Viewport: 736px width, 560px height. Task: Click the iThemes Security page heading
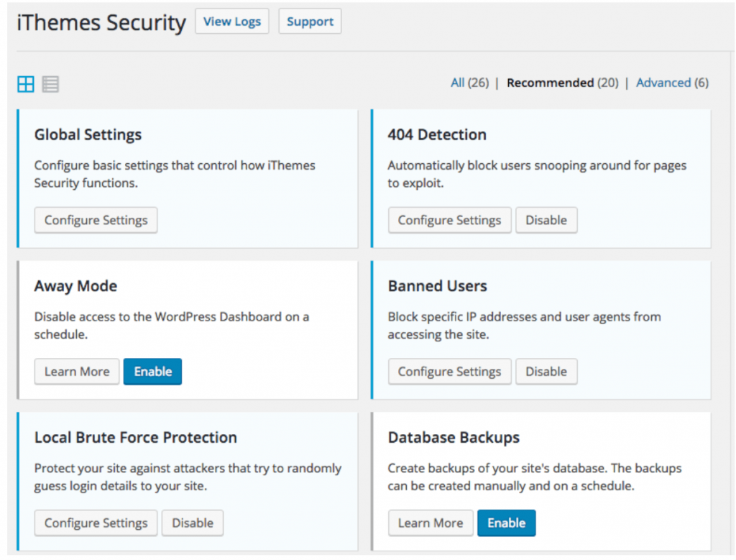click(101, 22)
